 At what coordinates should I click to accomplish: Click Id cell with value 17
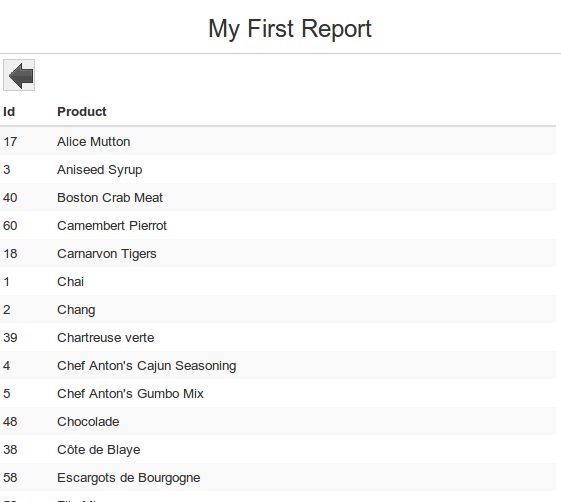click(10, 142)
